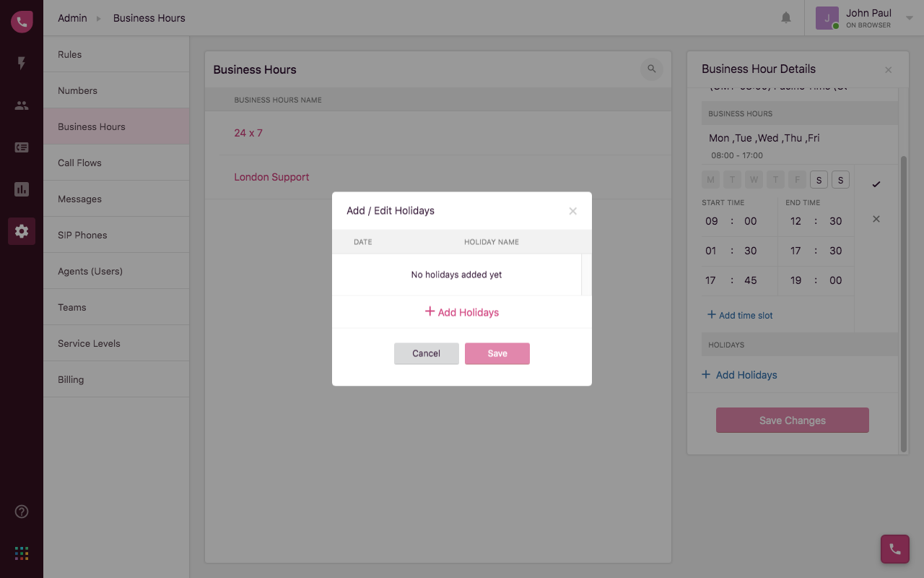The width and height of the screenshot is (924, 578).
Task: Toggle Thursday day button
Action: click(776, 180)
